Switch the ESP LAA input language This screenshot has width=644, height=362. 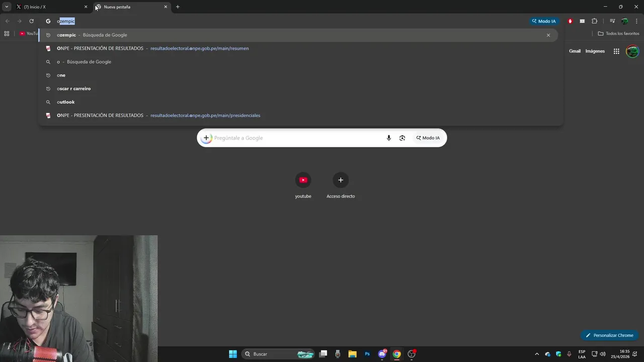[x=582, y=354]
